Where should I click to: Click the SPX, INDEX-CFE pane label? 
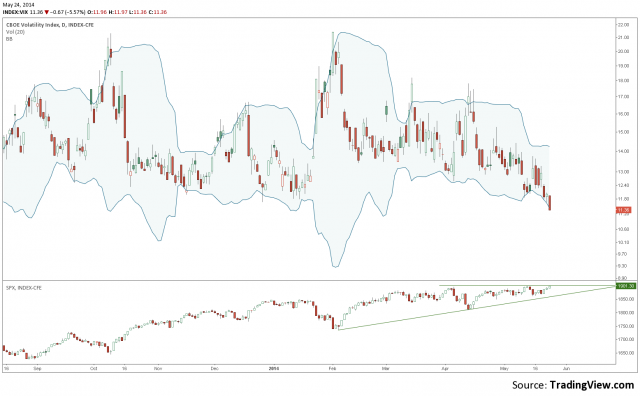24,288
